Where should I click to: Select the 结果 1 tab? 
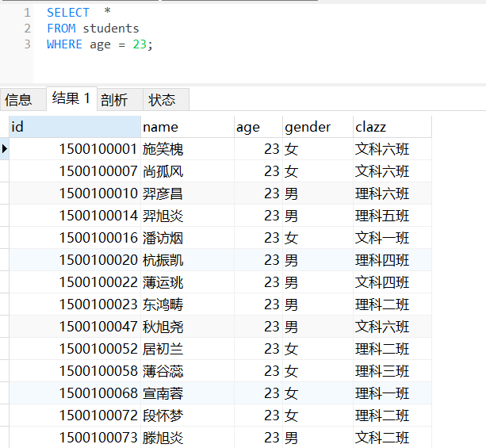tap(71, 98)
